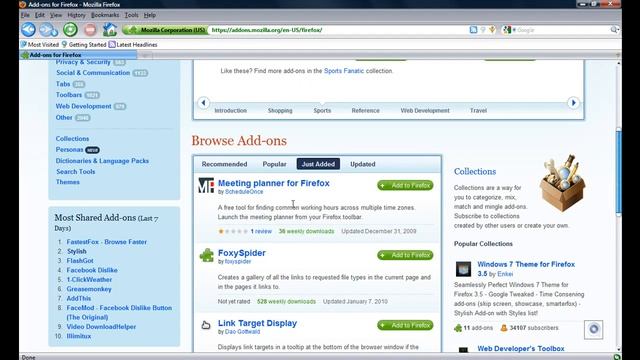Open the Latest Headlines feed bookmark
This screenshot has width=640, height=360.
133,44
